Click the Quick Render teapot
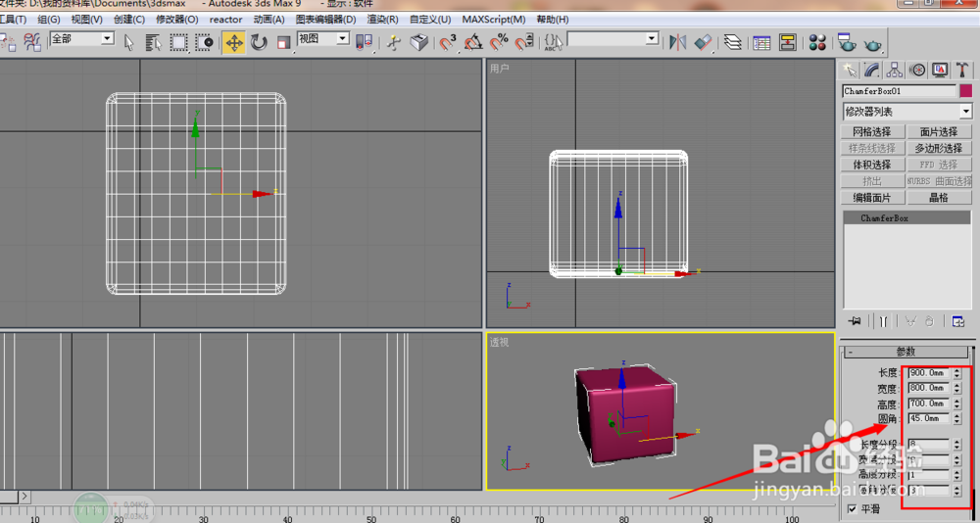This screenshot has height=523, width=980. click(872, 44)
